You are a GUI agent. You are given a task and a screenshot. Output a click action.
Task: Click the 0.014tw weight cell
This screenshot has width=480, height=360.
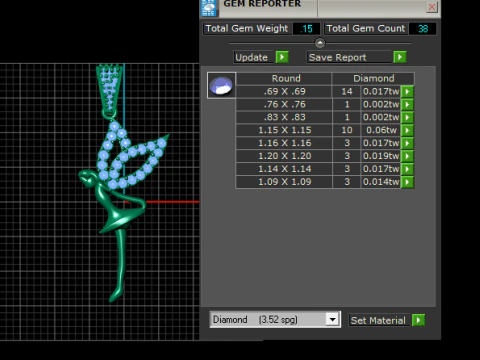[381, 182]
